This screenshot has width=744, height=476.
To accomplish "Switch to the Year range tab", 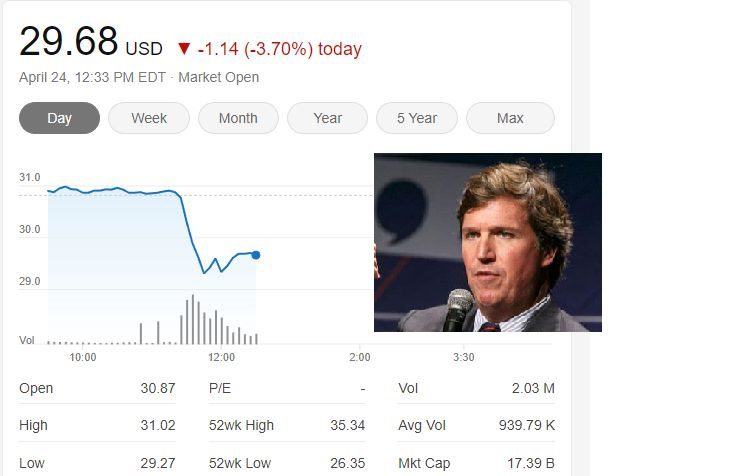I will [x=327, y=118].
